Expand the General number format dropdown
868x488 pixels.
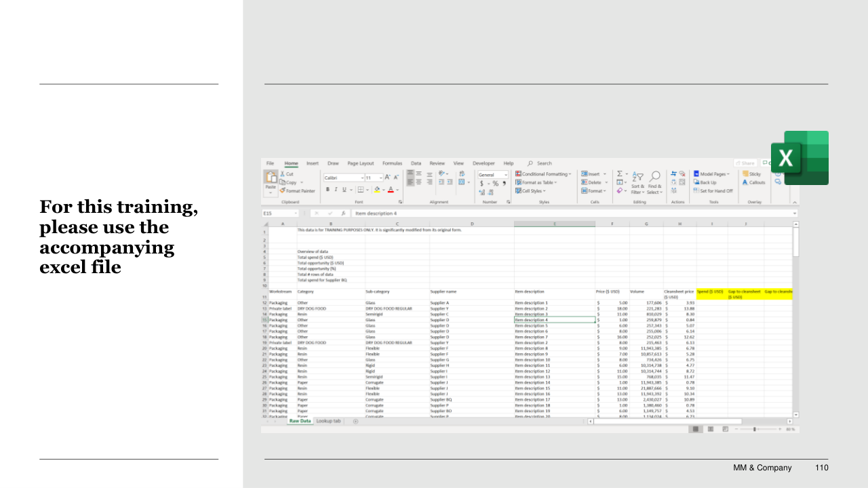pyautogui.click(x=505, y=175)
